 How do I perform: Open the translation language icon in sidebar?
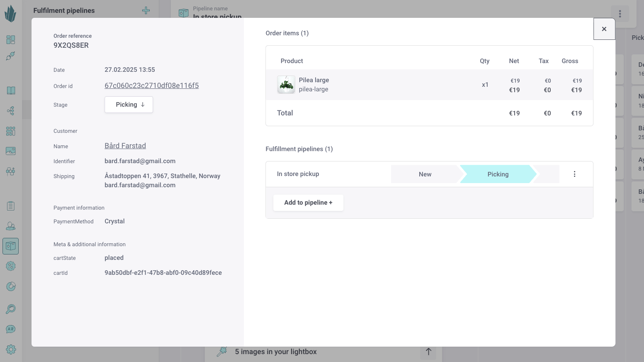click(x=11, y=329)
